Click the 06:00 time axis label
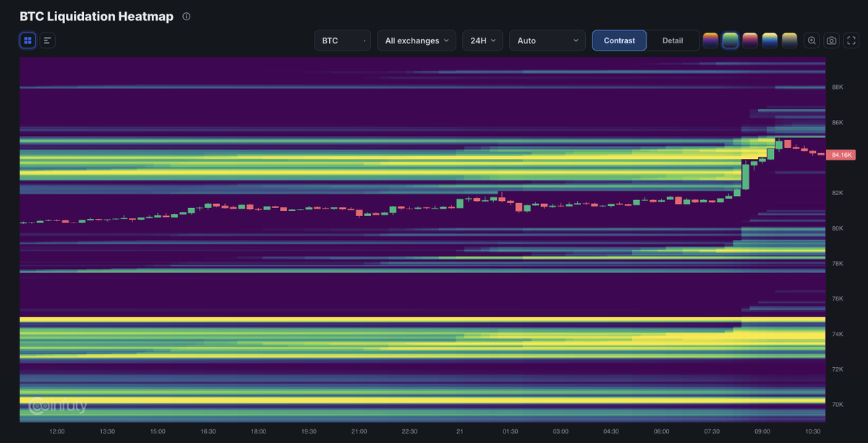This screenshot has width=868, height=443. point(661,431)
